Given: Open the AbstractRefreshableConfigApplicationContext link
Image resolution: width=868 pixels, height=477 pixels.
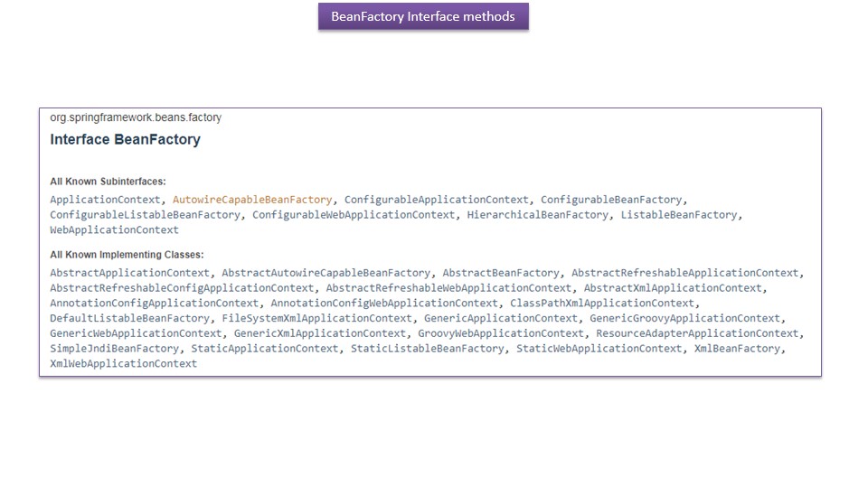Looking at the screenshot, I should (x=182, y=288).
